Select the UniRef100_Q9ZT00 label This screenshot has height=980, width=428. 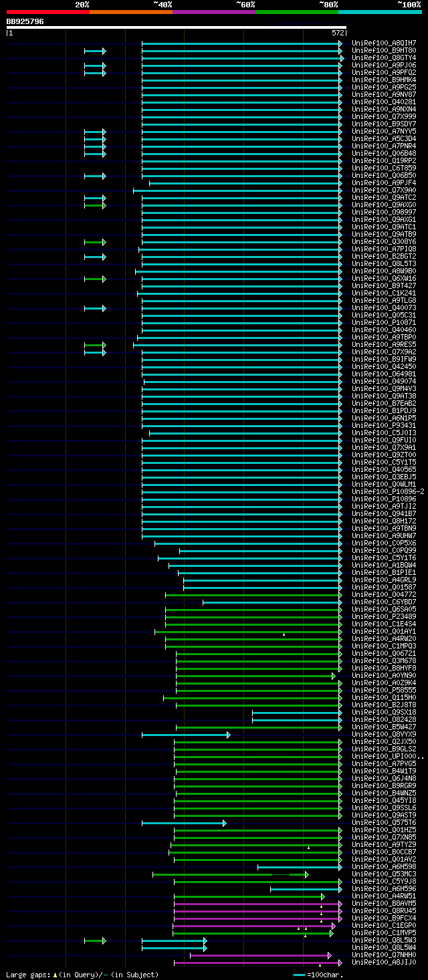pos(384,455)
